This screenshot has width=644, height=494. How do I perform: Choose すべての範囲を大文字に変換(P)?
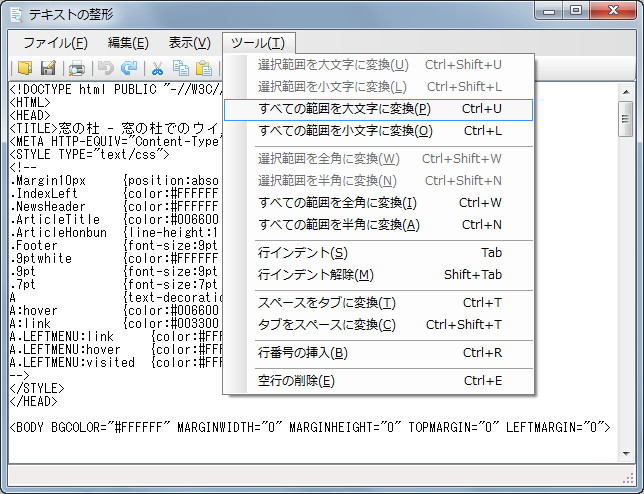(x=378, y=110)
